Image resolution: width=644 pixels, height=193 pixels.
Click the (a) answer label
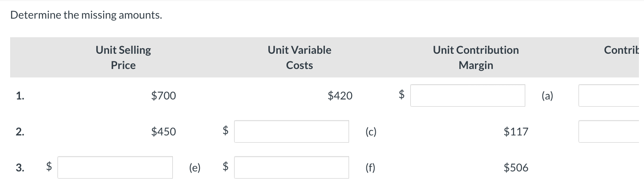(547, 96)
